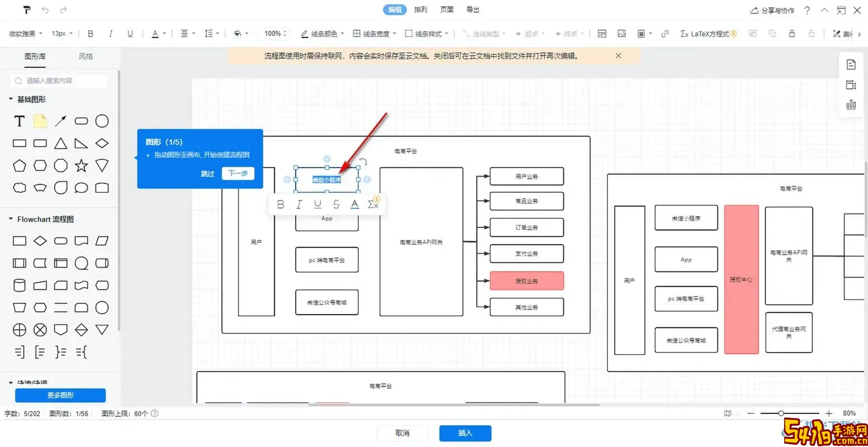Select the cloud shape

point(20,188)
